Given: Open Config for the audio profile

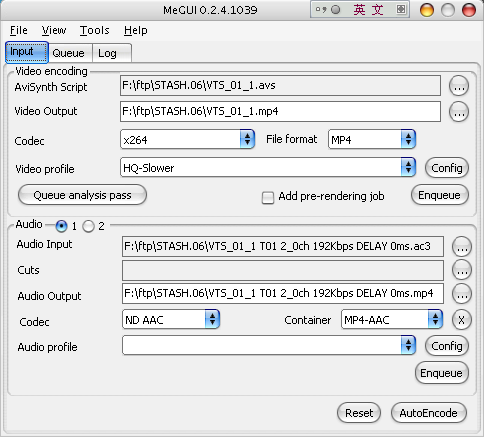Looking at the screenshot, I should [447, 346].
